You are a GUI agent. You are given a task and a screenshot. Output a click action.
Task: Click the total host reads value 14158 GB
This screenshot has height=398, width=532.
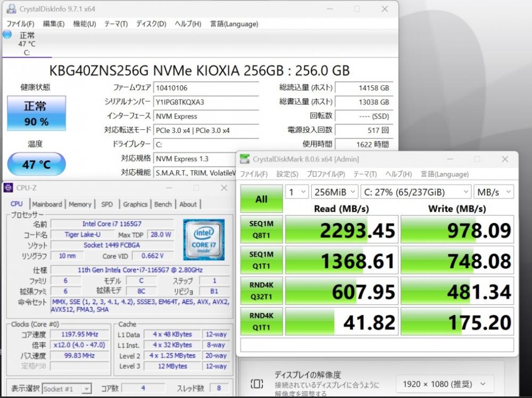(364, 88)
